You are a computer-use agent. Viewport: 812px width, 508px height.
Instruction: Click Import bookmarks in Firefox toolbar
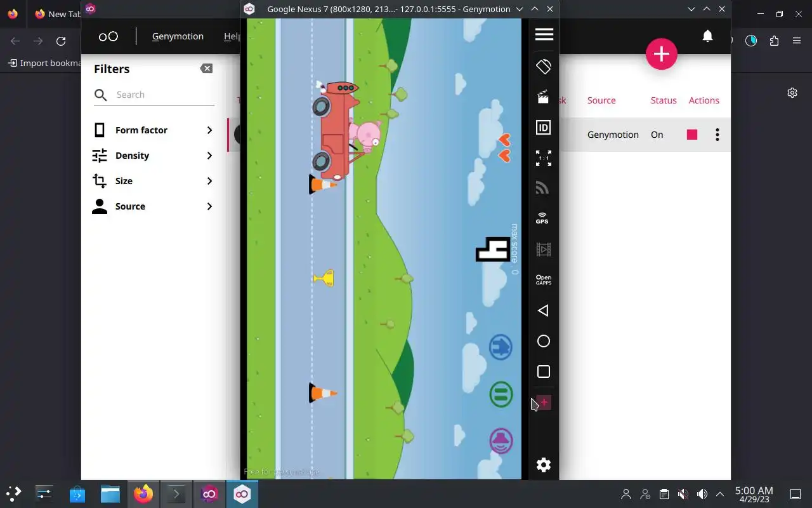[44, 63]
